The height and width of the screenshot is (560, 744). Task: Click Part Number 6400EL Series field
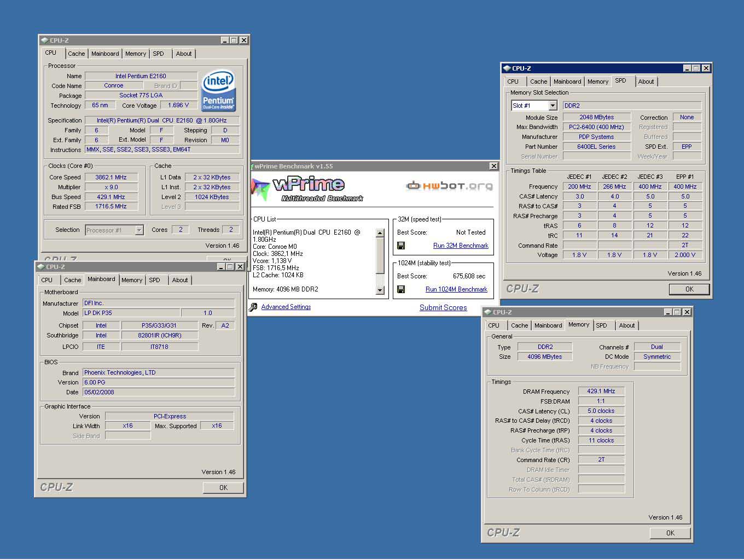(596, 147)
